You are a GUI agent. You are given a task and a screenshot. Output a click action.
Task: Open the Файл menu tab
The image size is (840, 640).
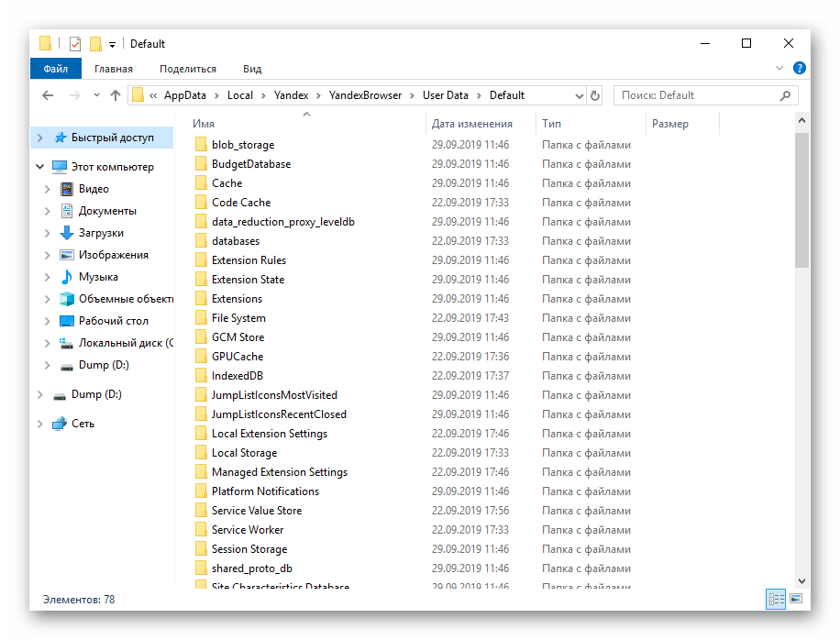[x=55, y=69]
